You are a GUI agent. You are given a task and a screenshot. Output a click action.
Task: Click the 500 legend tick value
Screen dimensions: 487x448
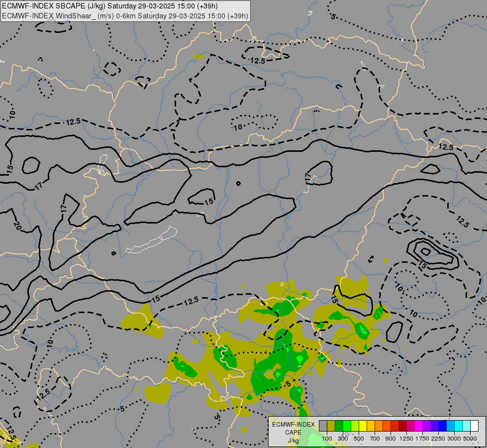pyautogui.click(x=359, y=439)
